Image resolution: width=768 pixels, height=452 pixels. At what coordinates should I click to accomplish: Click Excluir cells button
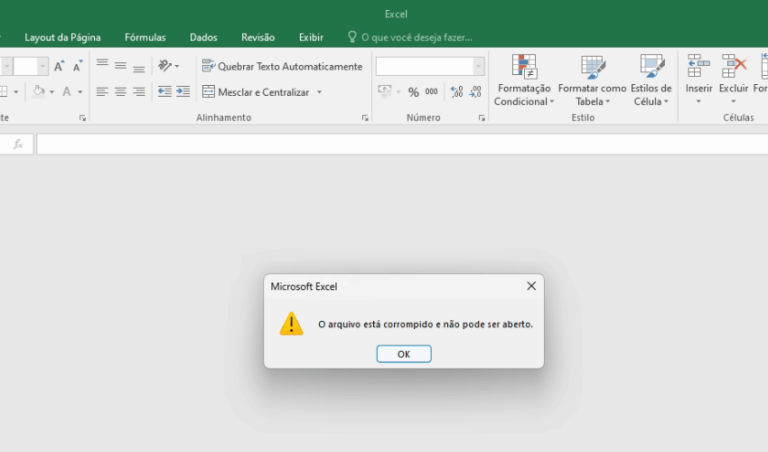734,73
